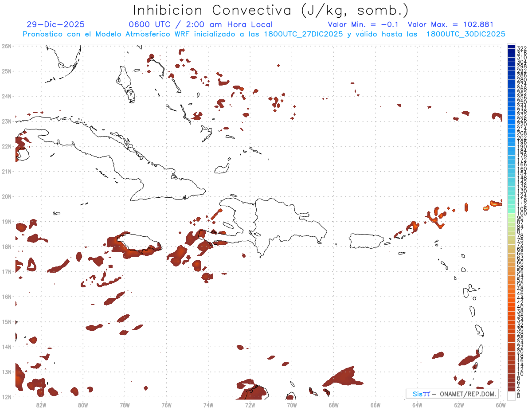Click the 15N latitude label
The height and width of the screenshot is (411, 532).
7,321
